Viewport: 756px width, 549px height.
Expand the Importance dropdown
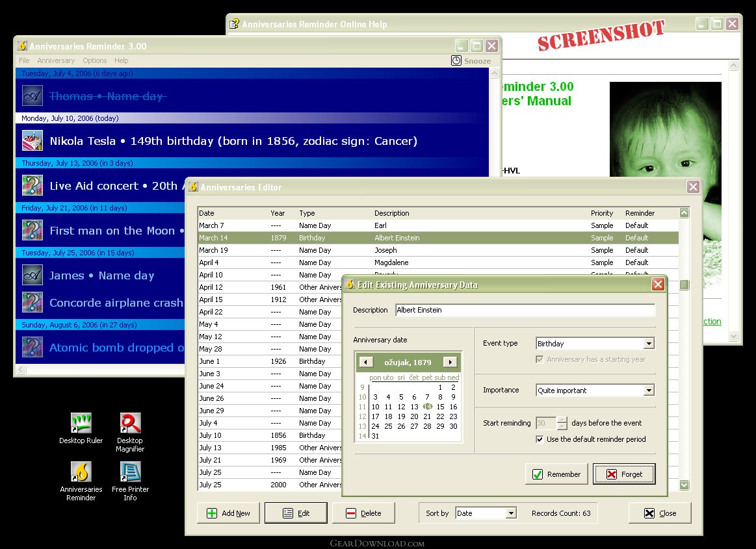coord(649,390)
